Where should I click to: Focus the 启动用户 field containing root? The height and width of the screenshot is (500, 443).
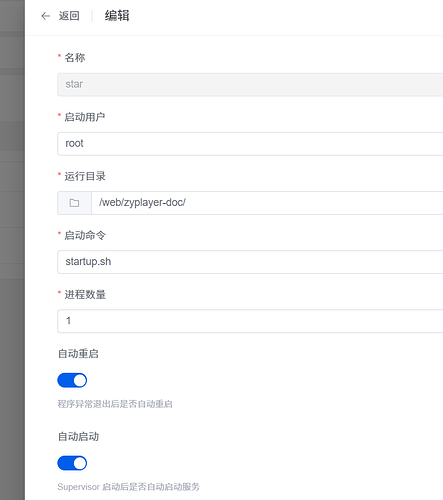click(x=250, y=144)
